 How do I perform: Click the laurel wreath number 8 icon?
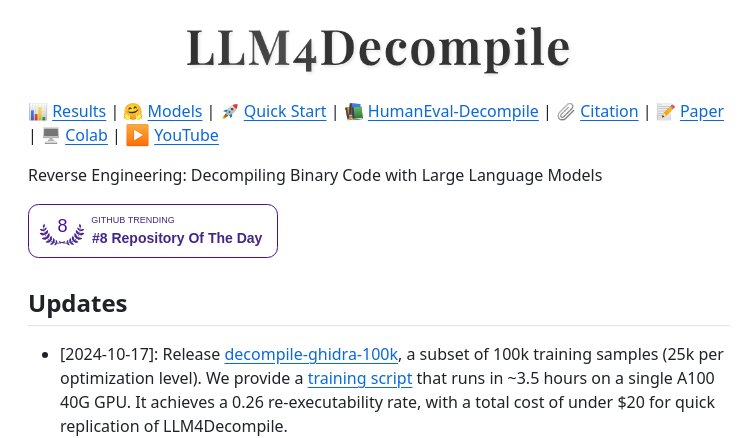[x=62, y=231]
